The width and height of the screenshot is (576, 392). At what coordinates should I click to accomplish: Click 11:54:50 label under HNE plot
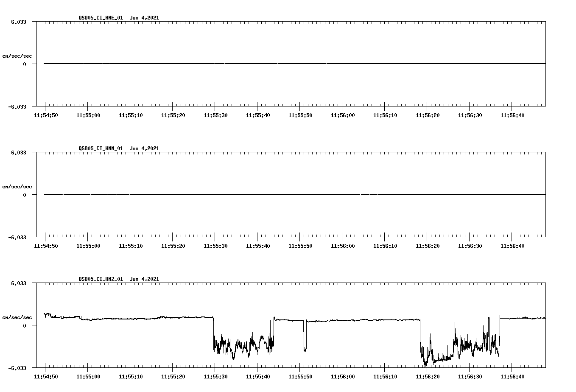pyautogui.click(x=46, y=115)
